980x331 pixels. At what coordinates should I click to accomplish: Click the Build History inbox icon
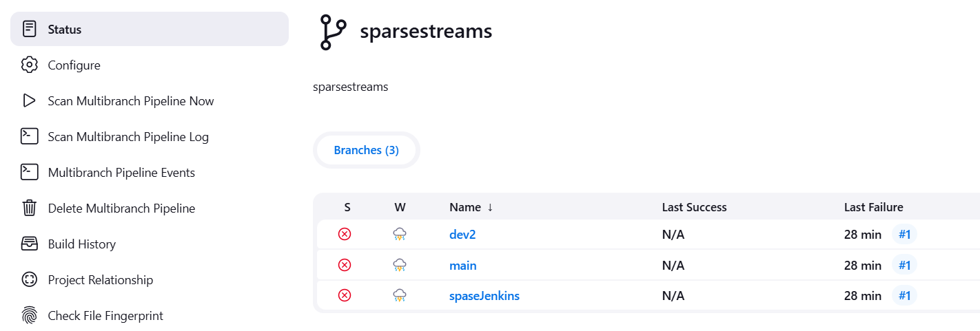coord(29,244)
